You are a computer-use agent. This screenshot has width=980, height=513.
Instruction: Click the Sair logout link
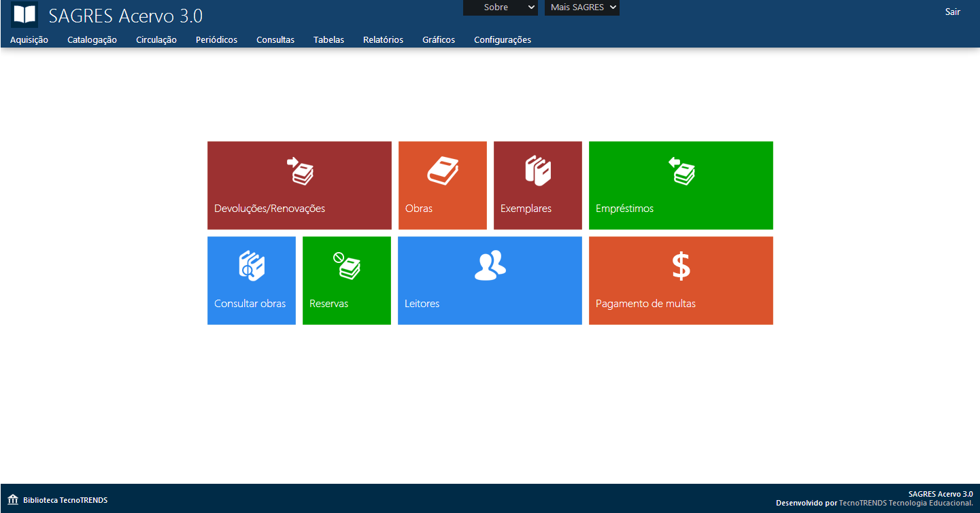pyautogui.click(x=953, y=12)
